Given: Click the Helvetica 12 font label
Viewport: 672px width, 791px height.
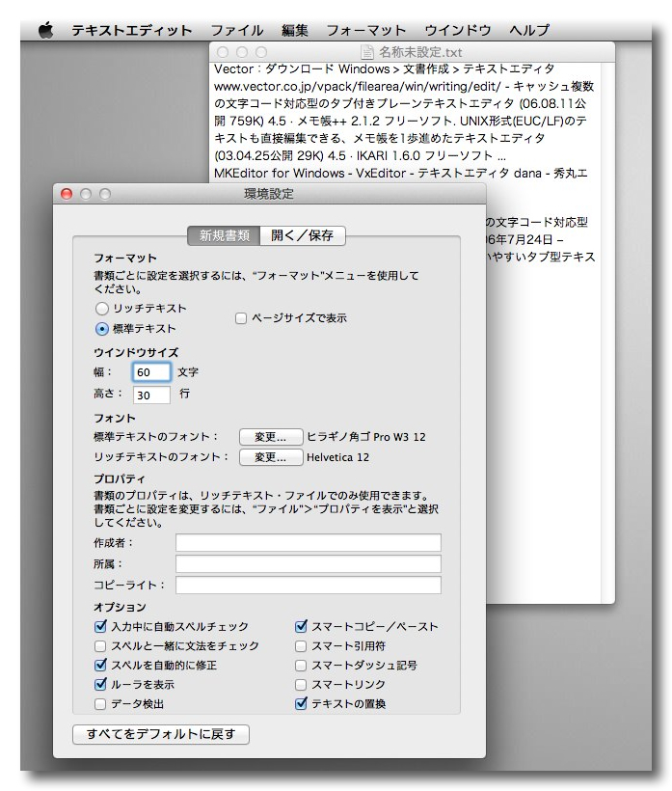Looking at the screenshot, I should point(337,457).
